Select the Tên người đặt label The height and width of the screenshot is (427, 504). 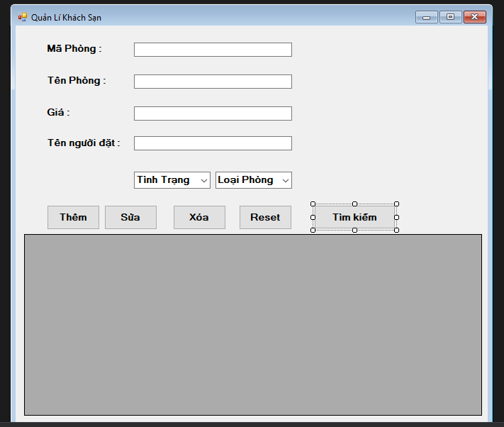(84, 143)
